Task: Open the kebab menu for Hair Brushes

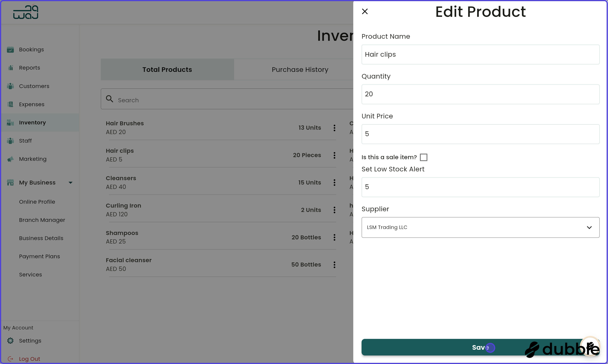Action: (x=334, y=128)
